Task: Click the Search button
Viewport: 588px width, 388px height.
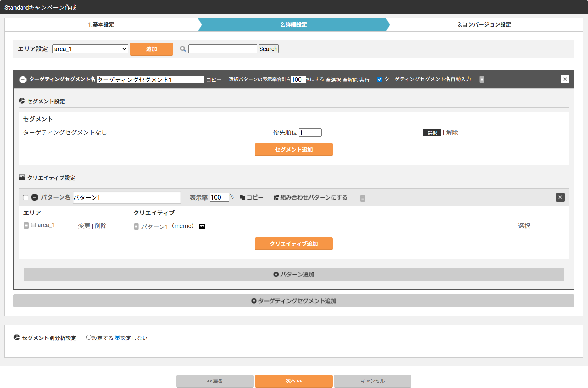Action: coord(268,49)
